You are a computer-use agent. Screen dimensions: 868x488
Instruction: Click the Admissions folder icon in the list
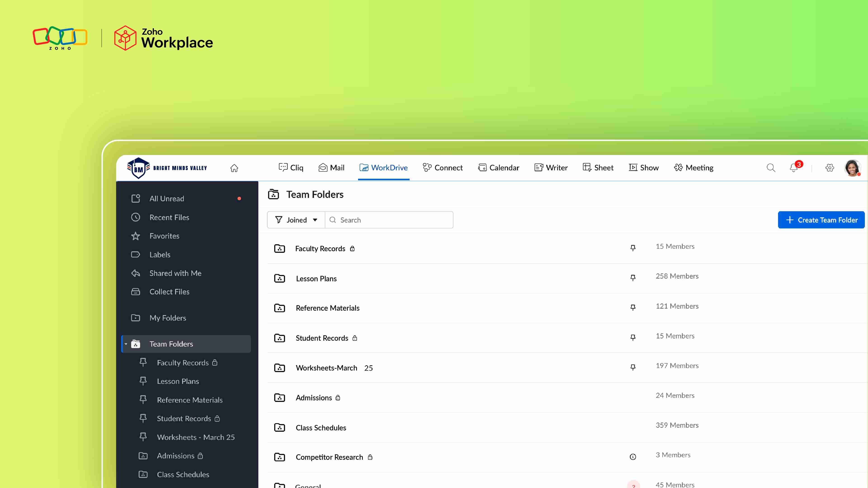click(x=279, y=398)
